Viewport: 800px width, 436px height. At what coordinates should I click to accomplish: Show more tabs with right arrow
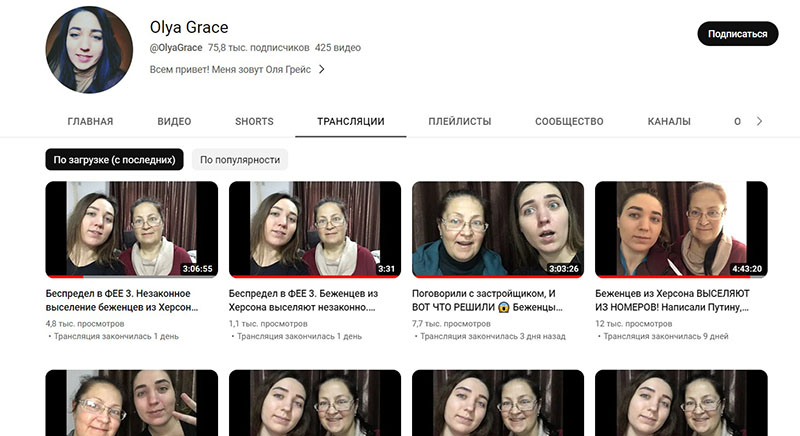pyautogui.click(x=759, y=121)
